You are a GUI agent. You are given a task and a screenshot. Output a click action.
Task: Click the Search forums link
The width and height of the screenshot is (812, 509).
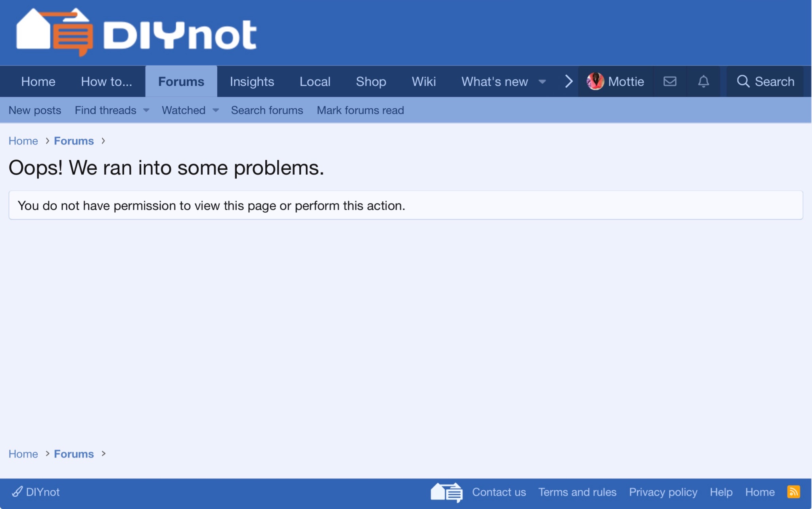click(267, 110)
